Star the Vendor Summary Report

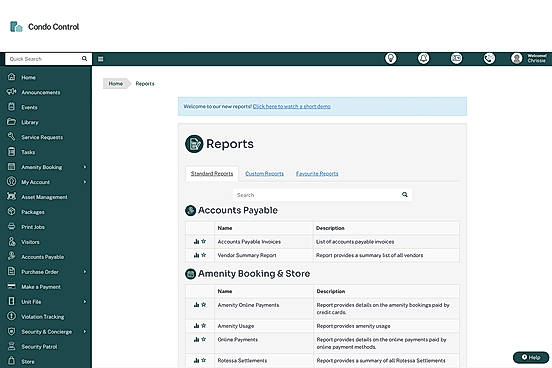(x=203, y=255)
